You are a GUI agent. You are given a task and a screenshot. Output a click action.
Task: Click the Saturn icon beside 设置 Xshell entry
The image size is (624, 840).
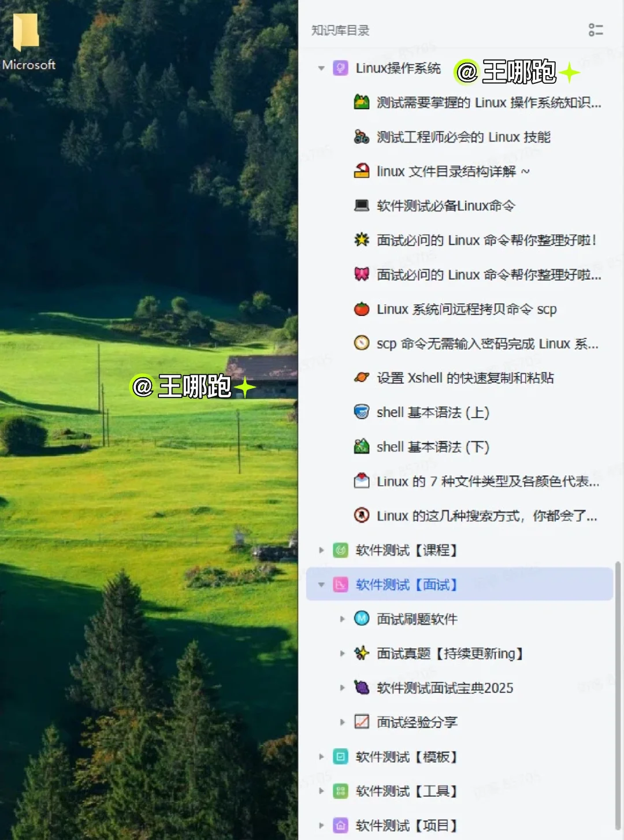(x=361, y=378)
